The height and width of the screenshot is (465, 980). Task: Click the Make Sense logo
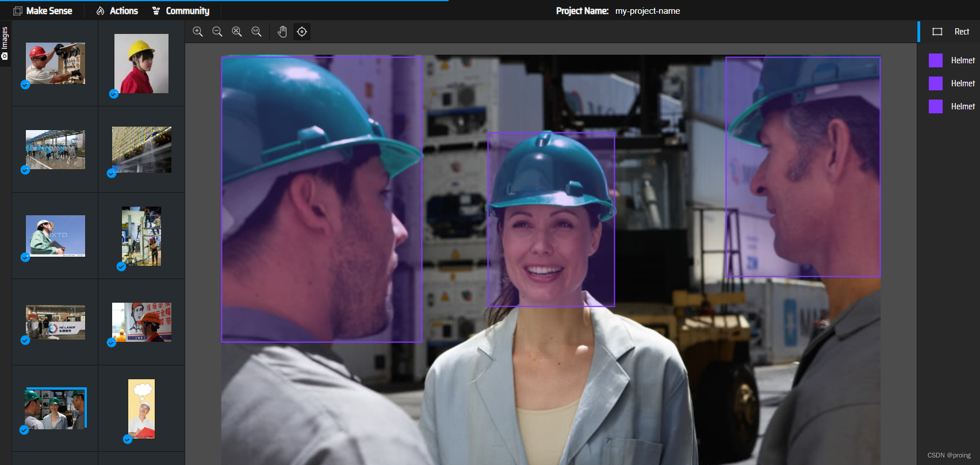pyautogui.click(x=43, y=11)
